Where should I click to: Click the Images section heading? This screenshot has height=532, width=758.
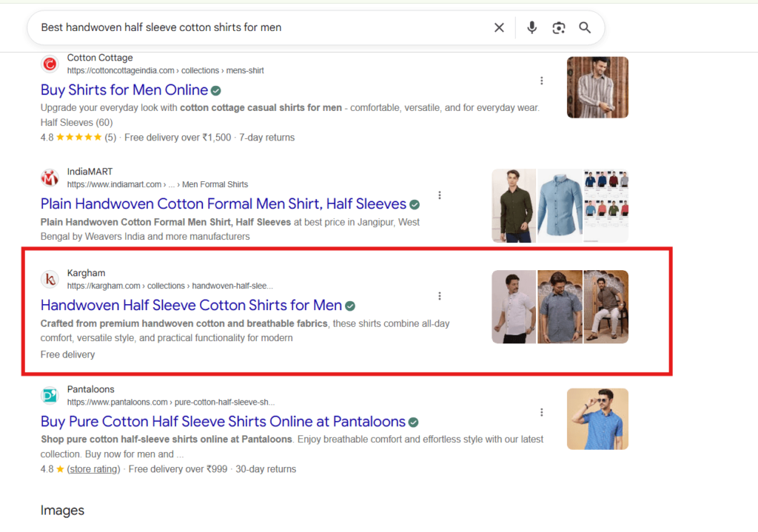pyautogui.click(x=62, y=511)
